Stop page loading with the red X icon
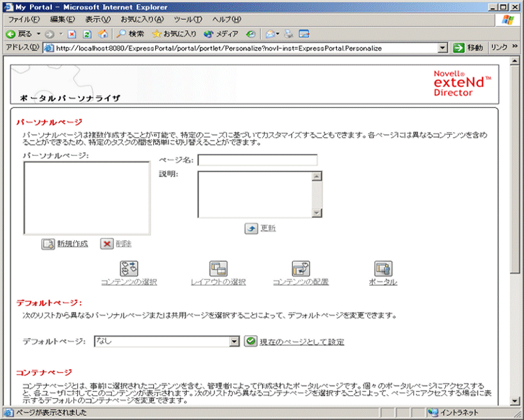524x420 pixels. pos(72,34)
